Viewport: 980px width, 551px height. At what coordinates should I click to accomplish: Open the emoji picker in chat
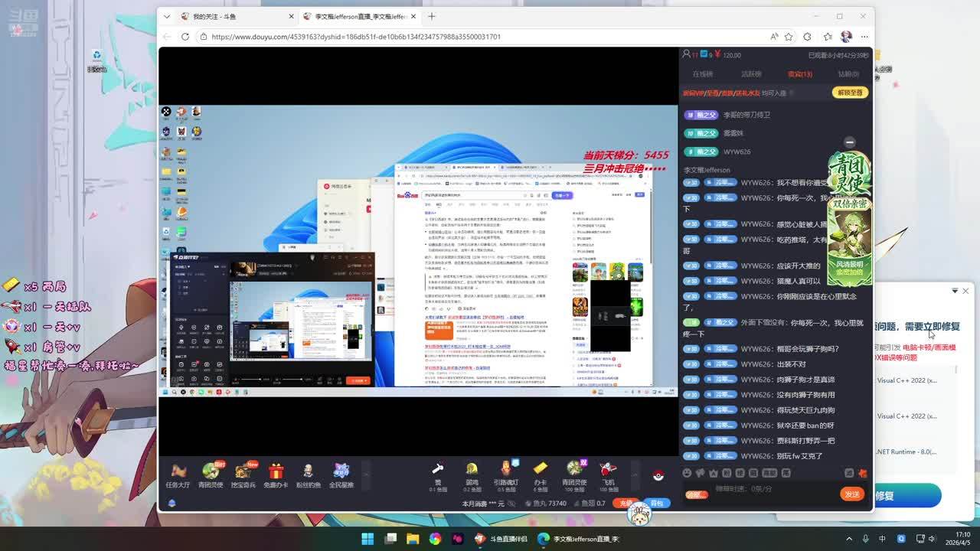[687, 474]
